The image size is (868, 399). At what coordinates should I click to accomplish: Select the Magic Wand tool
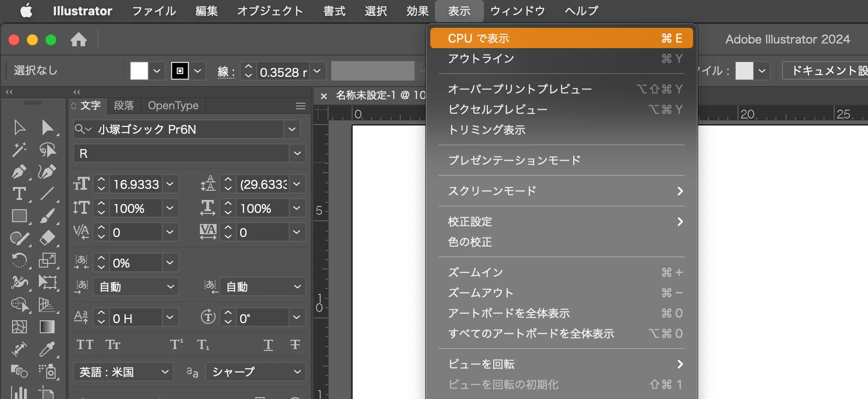tap(19, 150)
